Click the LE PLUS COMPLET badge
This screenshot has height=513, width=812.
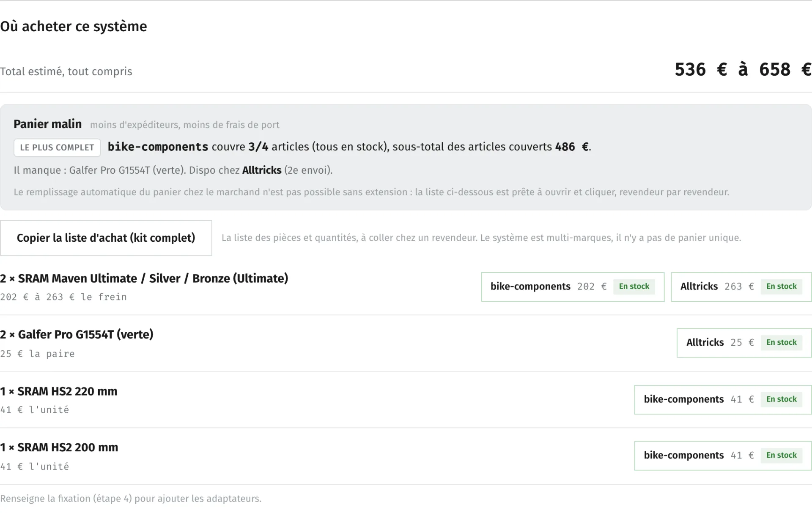click(x=57, y=147)
